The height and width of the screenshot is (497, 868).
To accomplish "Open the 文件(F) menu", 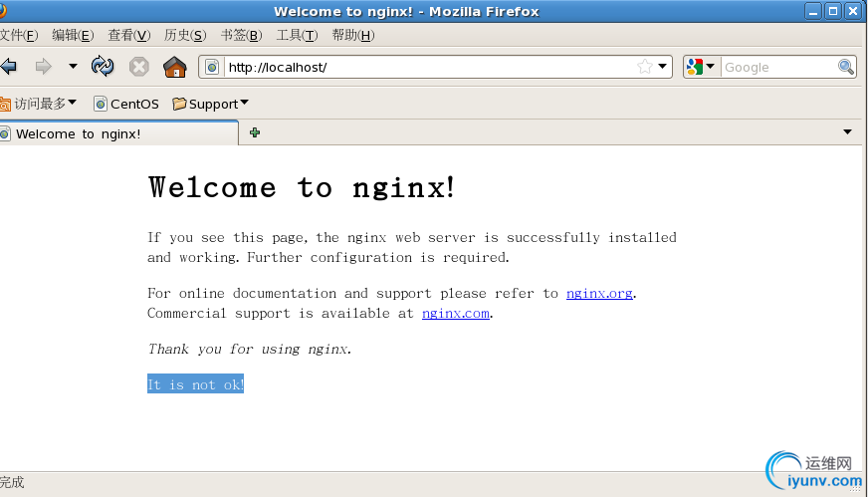I will [19, 36].
